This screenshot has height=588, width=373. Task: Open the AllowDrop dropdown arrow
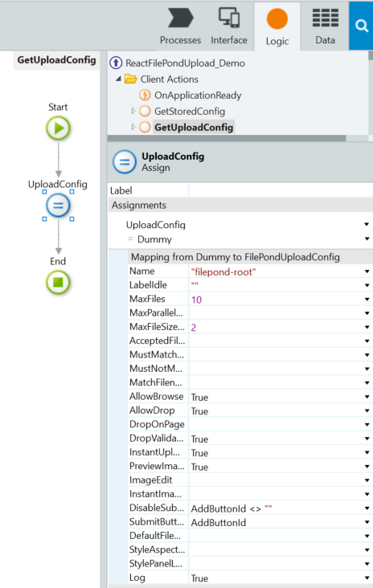[x=367, y=410]
